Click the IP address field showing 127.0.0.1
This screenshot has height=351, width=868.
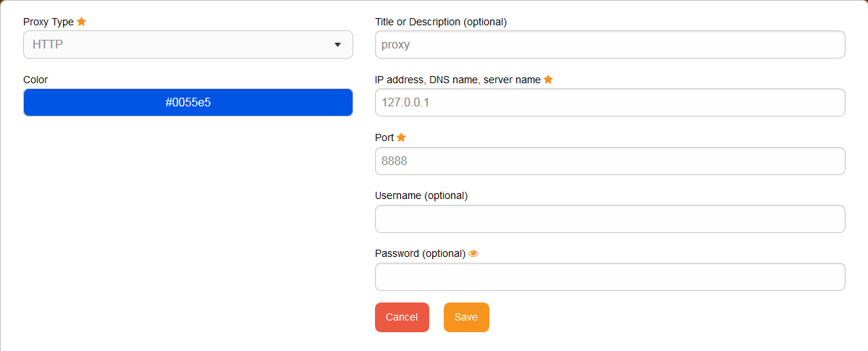point(610,103)
